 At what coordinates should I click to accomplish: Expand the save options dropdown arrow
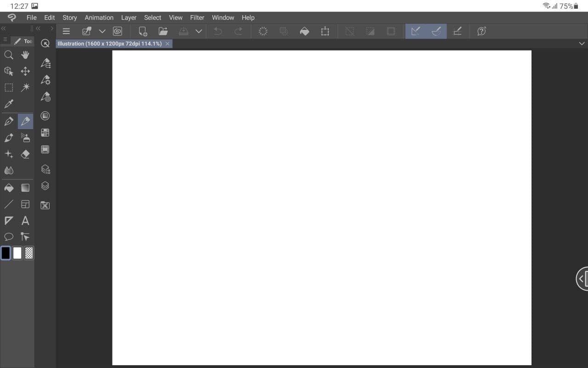coord(199,31)
